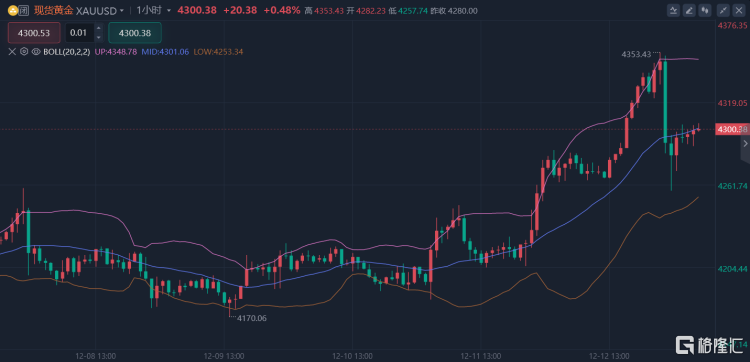Click the LOW:4253.34 band value
This screenshot has width=750, height=362.
coord(218,52)
